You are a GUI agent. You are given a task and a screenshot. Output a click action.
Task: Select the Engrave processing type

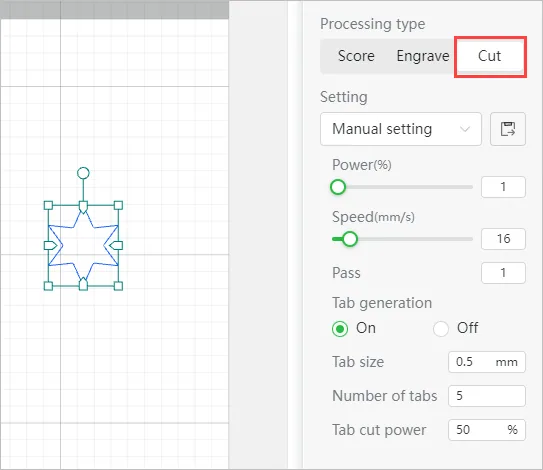pos(423,56)
